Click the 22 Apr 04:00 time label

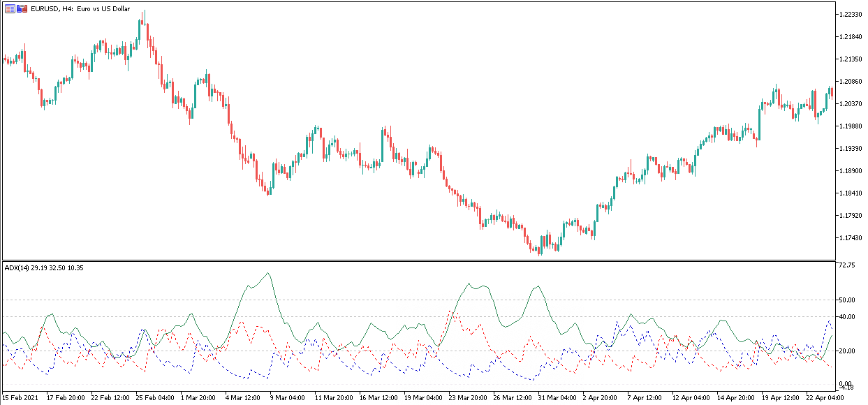click(825, 397)
